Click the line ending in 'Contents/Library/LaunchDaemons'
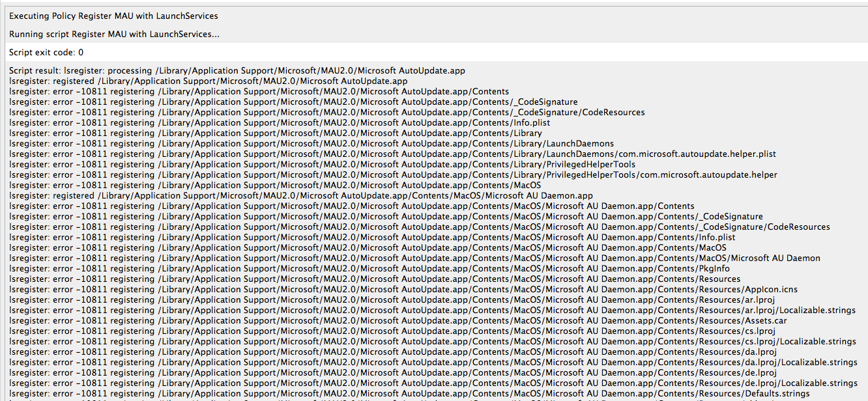 [x=311, y=143]
